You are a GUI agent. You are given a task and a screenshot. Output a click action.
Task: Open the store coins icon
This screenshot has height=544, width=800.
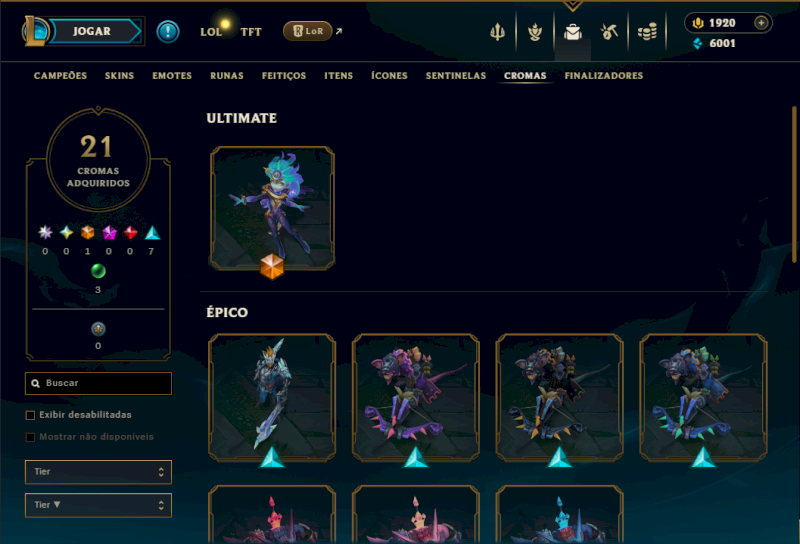[x=647, y=32]
